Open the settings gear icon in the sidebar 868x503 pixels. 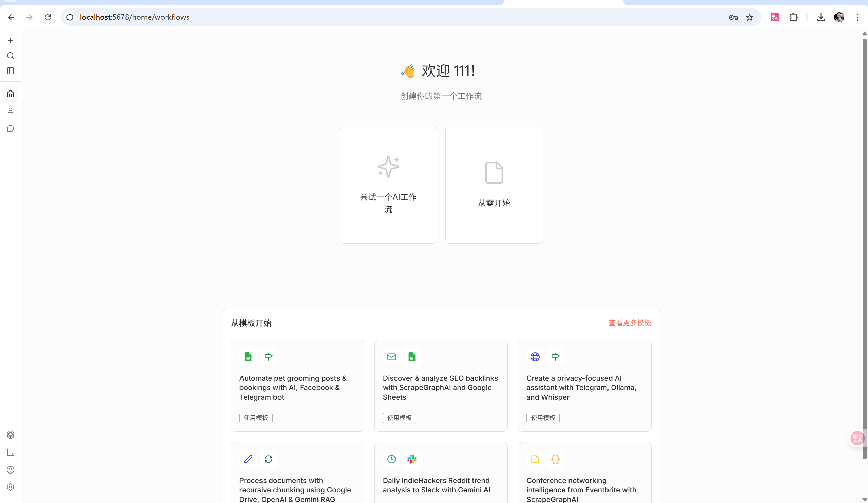(x=10, y=487)
